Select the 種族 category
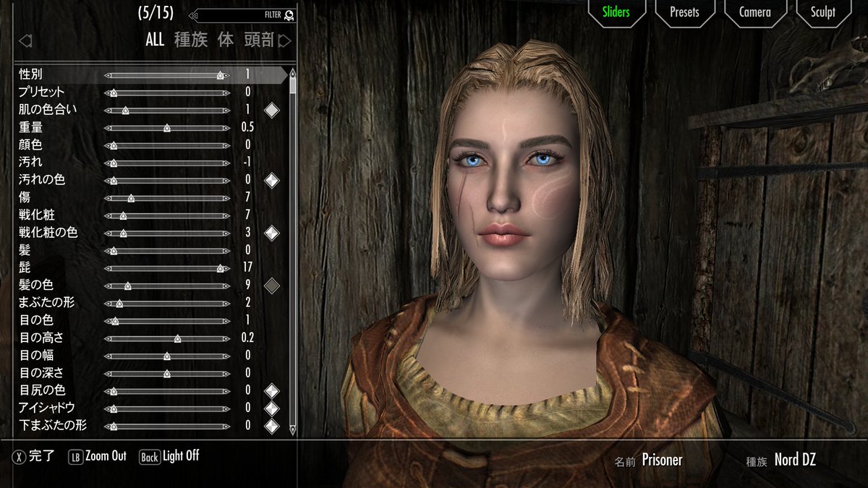868x488 pixels. (190, 40)
